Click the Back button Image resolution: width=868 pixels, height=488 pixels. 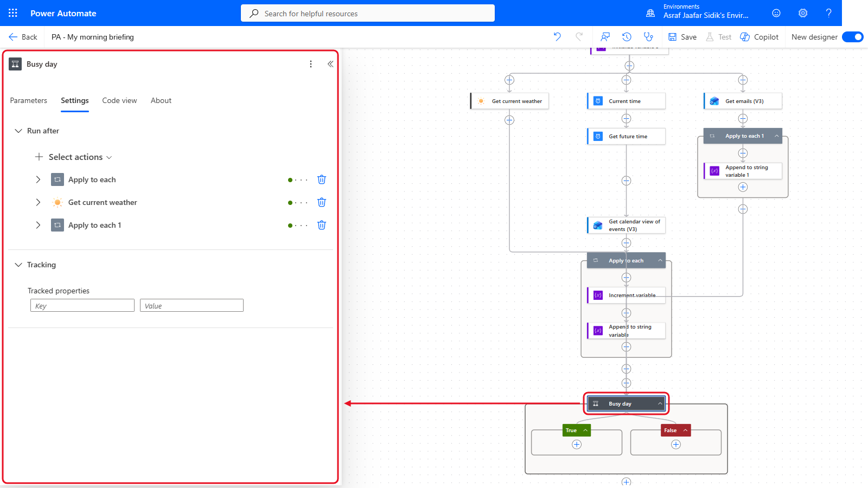pos(23,37)
